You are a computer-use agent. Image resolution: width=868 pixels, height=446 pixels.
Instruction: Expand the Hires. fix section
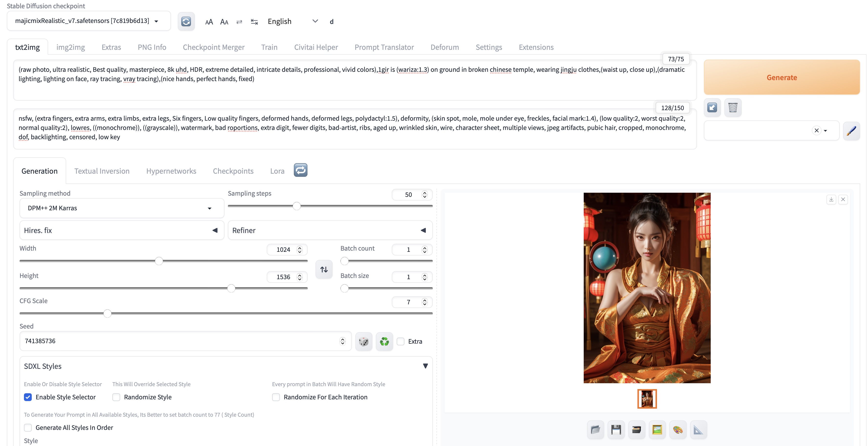pos(121,230)
